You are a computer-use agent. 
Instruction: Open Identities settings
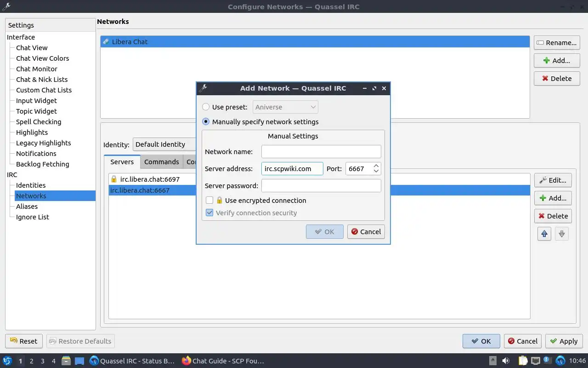coord(31,185)
